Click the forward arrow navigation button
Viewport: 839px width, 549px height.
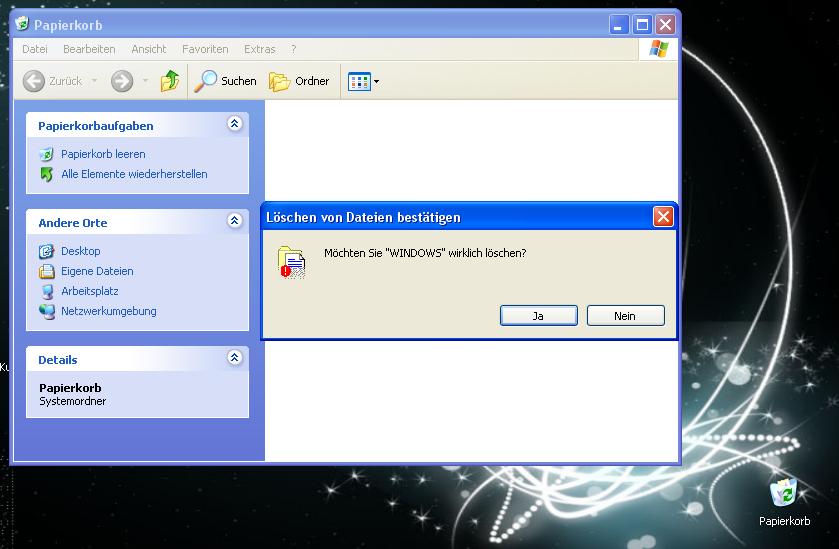(x=122, y=81)
